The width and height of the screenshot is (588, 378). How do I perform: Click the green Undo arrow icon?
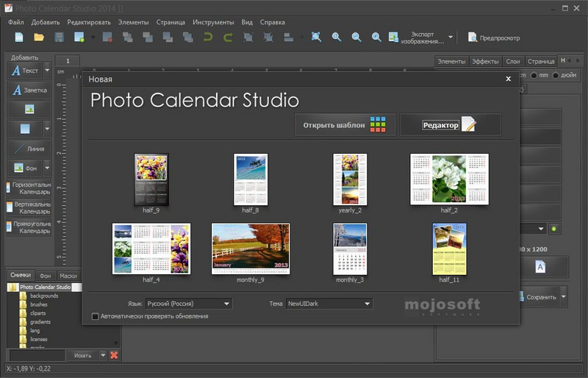point(208,38)
